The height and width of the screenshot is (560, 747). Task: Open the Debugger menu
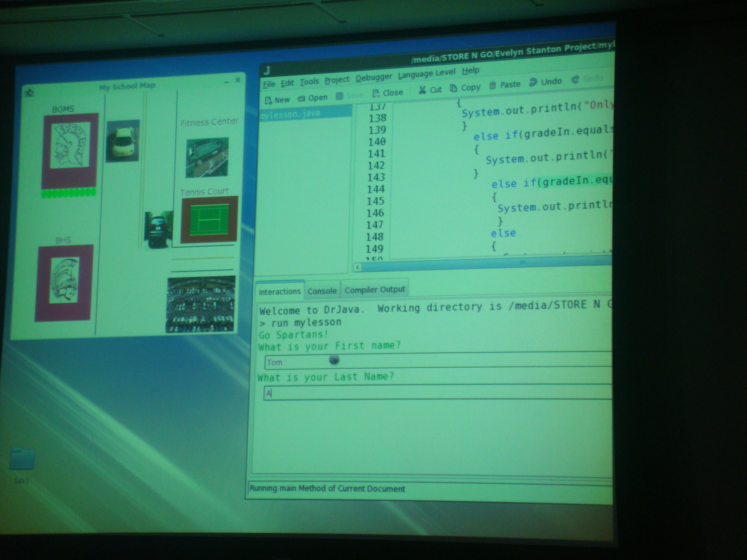[x=373, y=78]
